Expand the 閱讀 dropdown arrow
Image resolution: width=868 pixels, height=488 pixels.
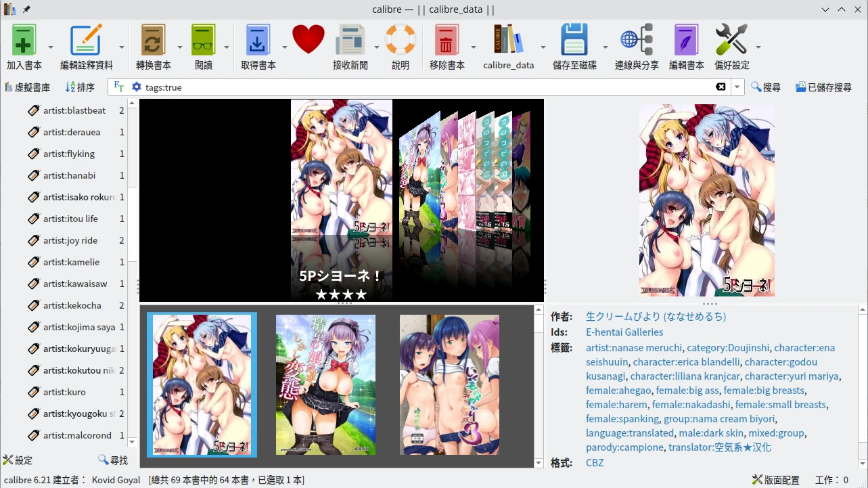[226, 47]
